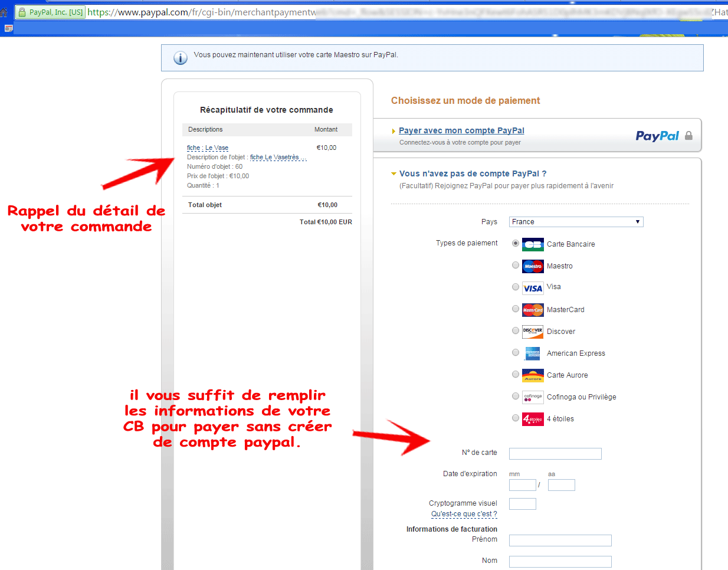Click the browser address bar URL
This screenshot has height=570, width=728.
point(201,12)
